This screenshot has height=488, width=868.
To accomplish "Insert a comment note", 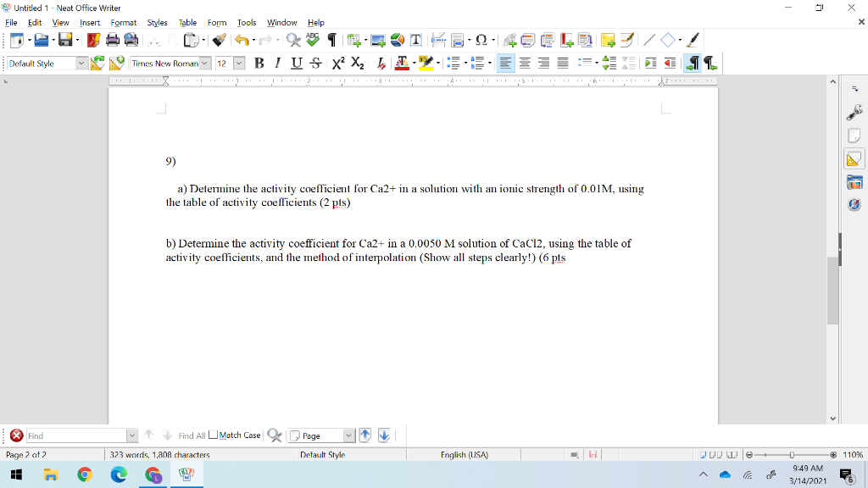I will (608, 40).
